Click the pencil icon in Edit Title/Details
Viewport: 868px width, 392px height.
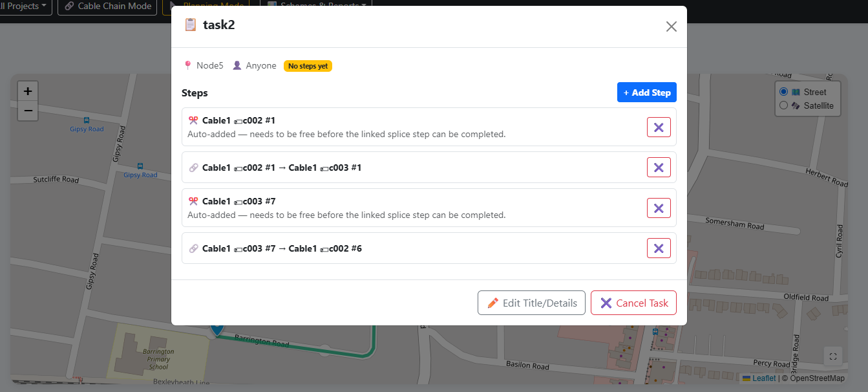(492, 303)
